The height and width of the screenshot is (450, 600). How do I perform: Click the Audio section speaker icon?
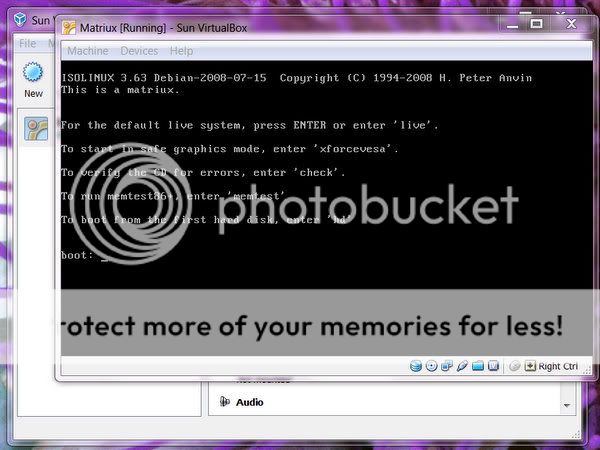click(225, 401)
